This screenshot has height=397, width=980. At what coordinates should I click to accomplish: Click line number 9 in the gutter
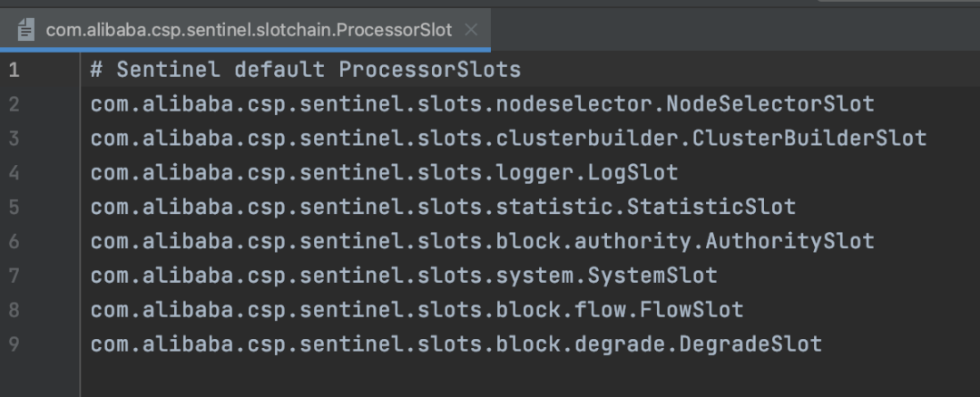(14, 344)
